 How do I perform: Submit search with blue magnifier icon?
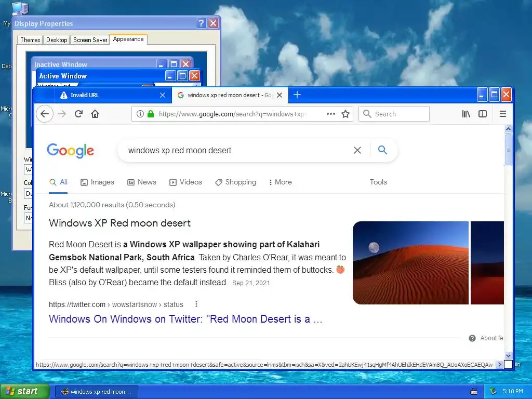382,150
